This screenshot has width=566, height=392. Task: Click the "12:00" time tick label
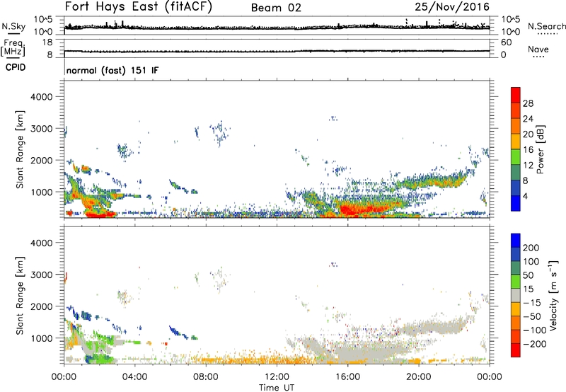pyautogui.click(x=277, y=377)
